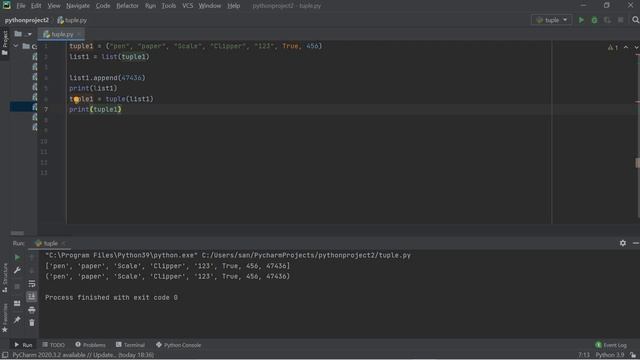Click line number 7 in the gutter
640x360 pixels.
[46, 109]
